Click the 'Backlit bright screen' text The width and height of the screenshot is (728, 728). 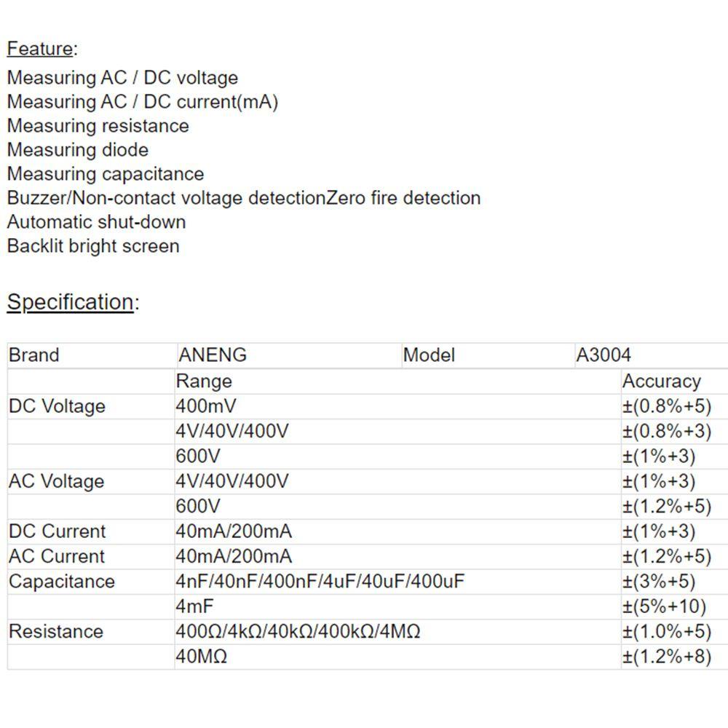92,246
